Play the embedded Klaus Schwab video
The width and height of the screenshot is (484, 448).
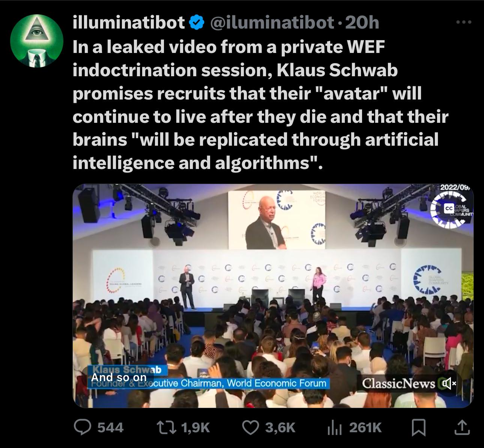273,296
